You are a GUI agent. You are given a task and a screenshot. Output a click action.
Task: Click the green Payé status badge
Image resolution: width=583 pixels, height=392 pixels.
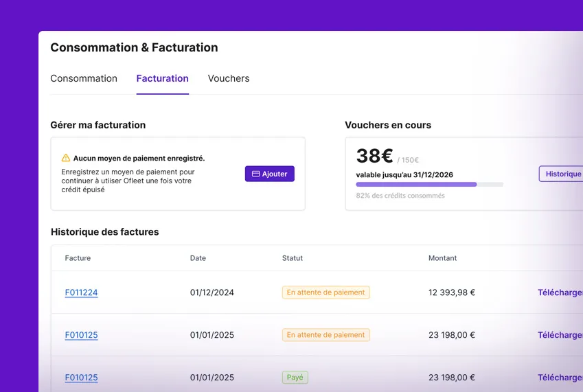pyautogui.click(x=295, y=378)
